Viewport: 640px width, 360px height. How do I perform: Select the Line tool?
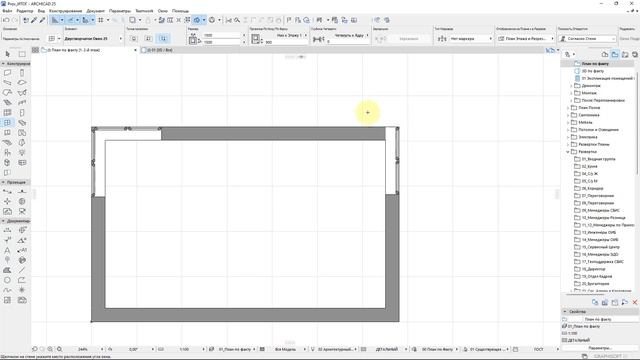click(x=22, y=270)
